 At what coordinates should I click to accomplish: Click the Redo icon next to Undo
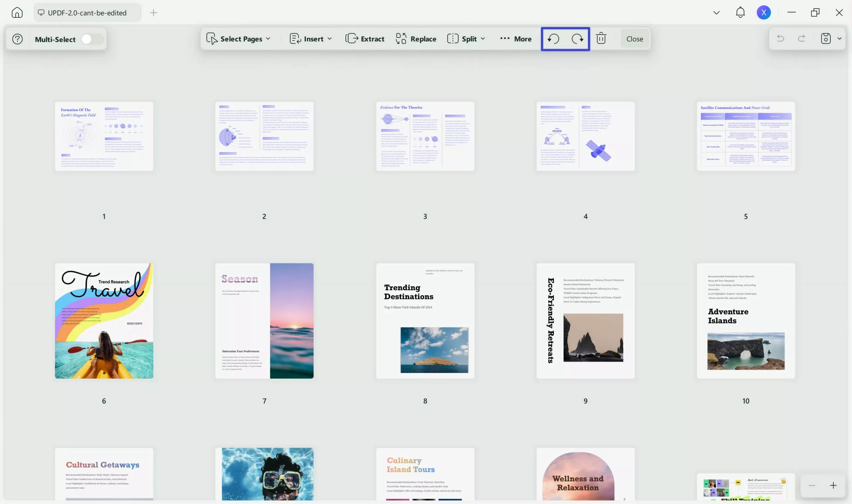(577, 39)
